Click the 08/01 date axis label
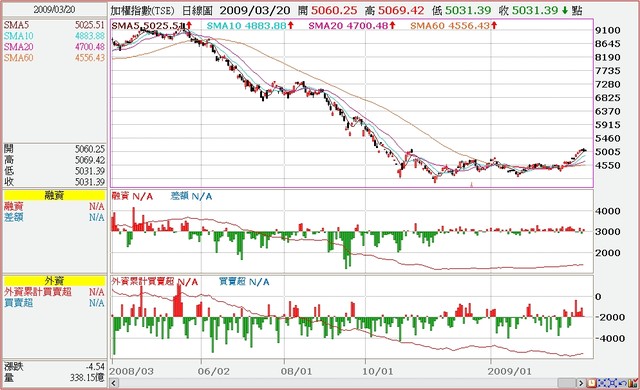Image resolution: width=640 pixels, height=390 pixels. [296, 371]
